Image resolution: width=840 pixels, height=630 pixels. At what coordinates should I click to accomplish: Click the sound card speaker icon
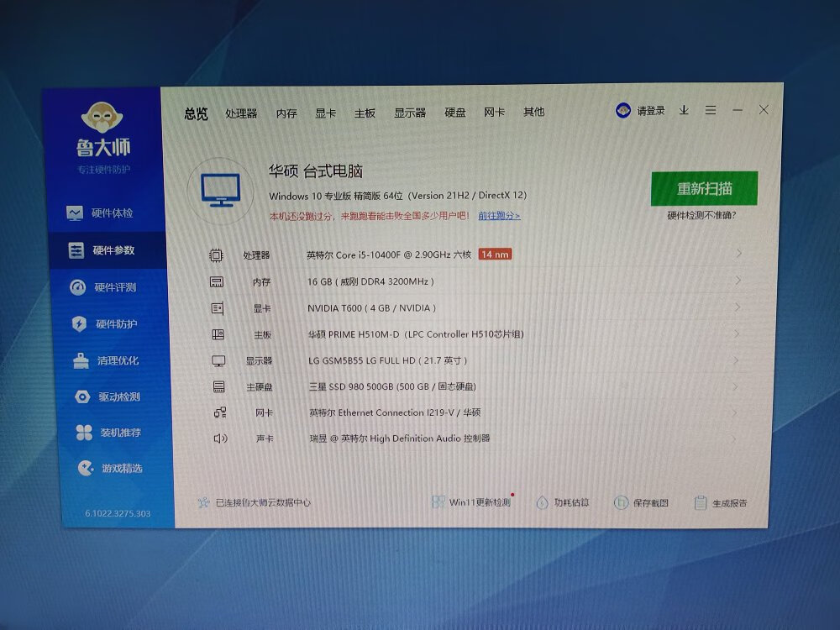click(x=220, y=438)
